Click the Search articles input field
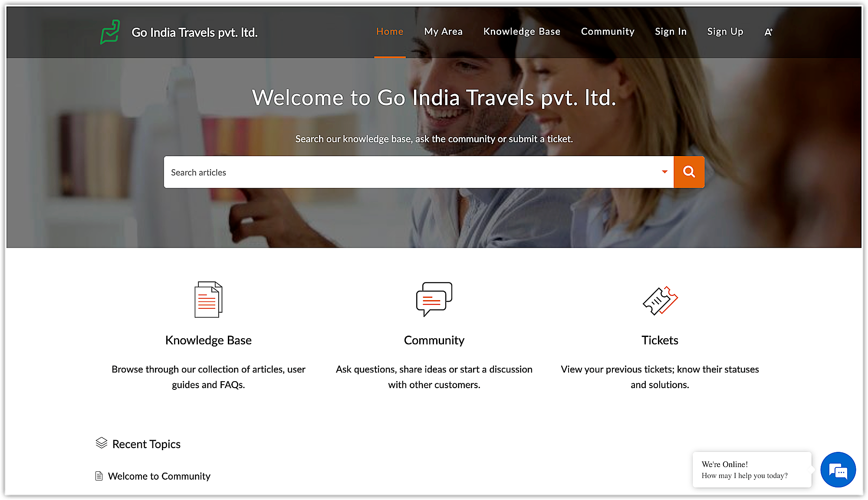This screenshot has width=868, height=500. pos(413,172)
